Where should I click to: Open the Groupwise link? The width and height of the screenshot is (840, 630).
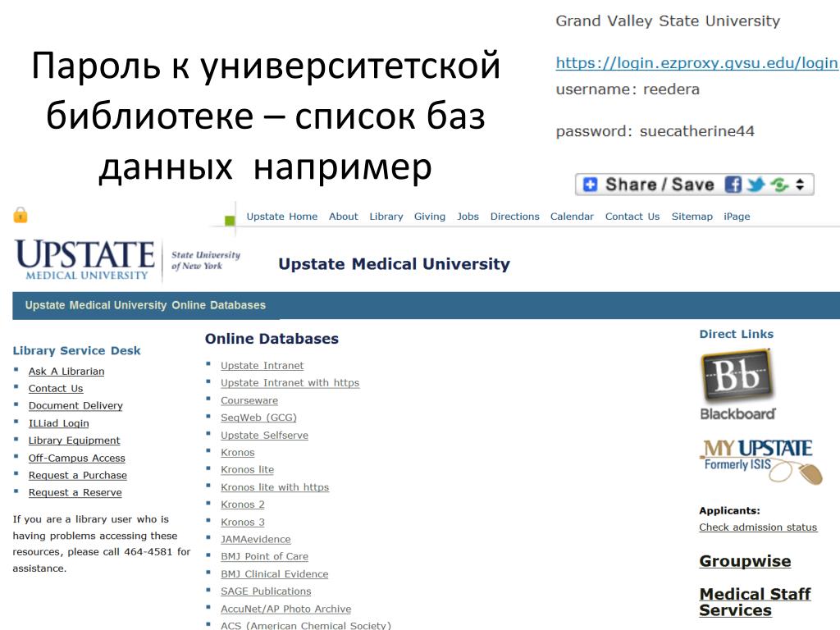pyautogui.click(x=745, y=561)
